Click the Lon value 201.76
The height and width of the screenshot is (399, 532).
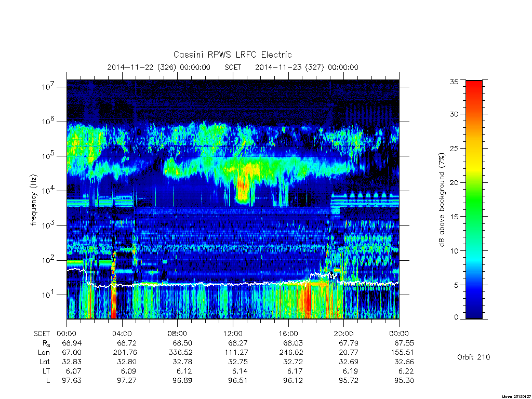[x=125, y=353]
